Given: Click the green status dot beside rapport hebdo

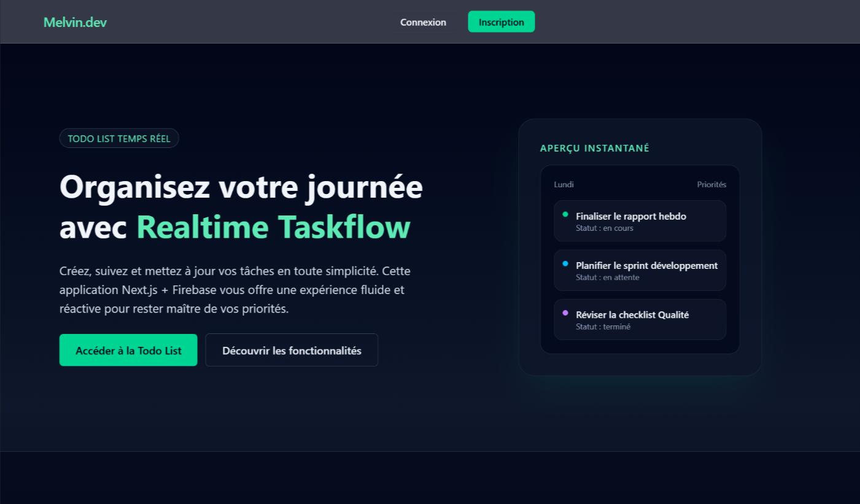Looking at the screenshot, I should (x=565, y=215).
